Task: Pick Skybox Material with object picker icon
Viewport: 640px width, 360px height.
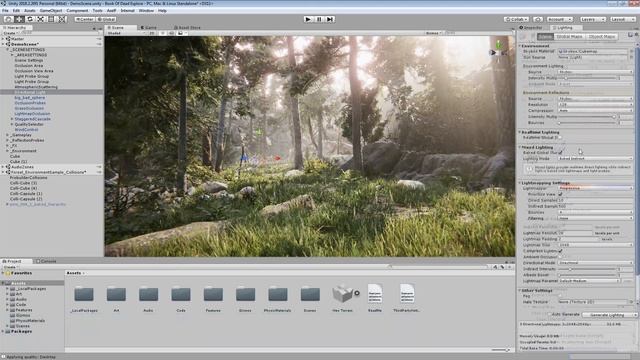Action: [x=631, y=51]
